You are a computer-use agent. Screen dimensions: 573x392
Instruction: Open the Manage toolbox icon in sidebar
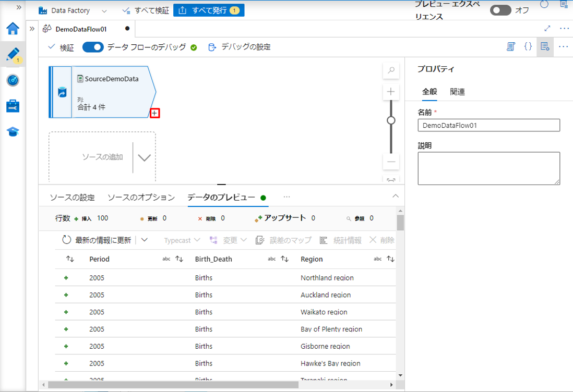tap(13, 106)
